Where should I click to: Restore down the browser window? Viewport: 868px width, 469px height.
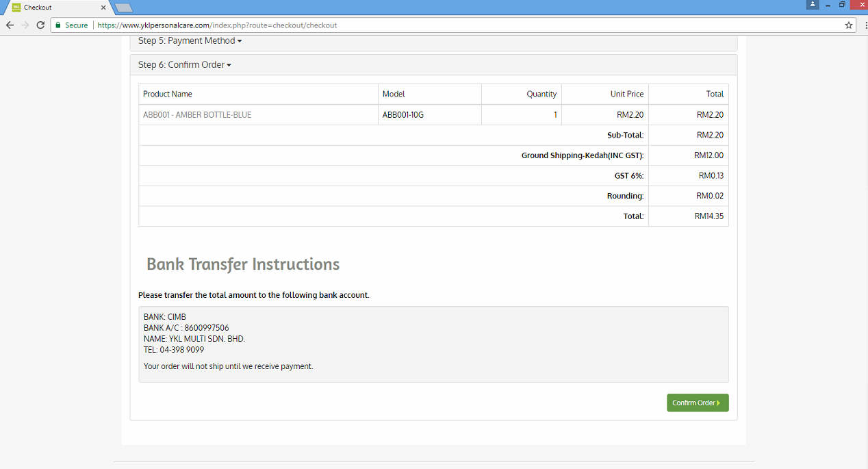click(x=843, y=5)
